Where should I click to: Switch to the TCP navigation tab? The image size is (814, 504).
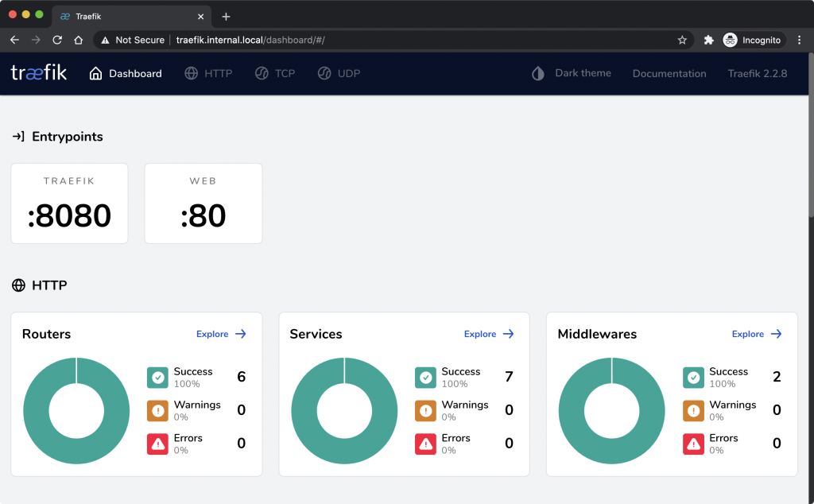(275, 73)
